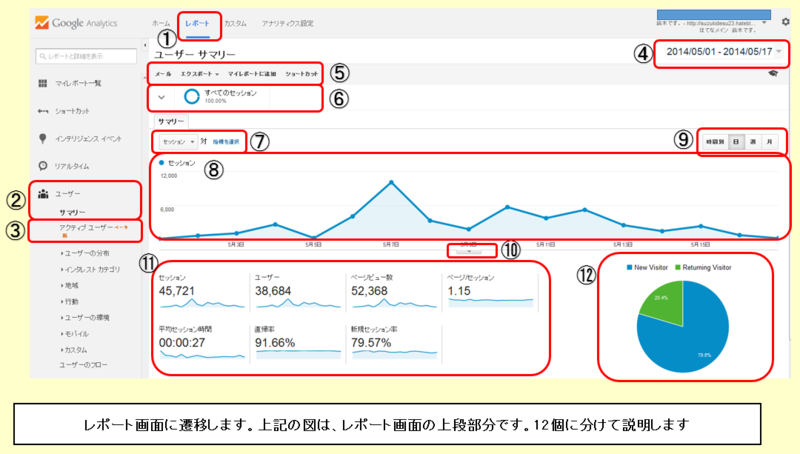Click the 新規セッション率 79.57% metric
Viewport: 800px width, 454px height.
coord(394,344)
